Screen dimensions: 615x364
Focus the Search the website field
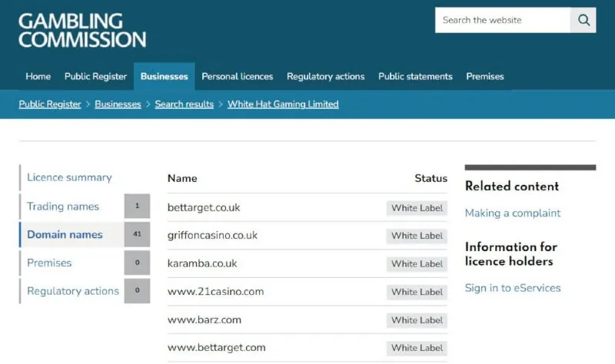click(503, 20)
